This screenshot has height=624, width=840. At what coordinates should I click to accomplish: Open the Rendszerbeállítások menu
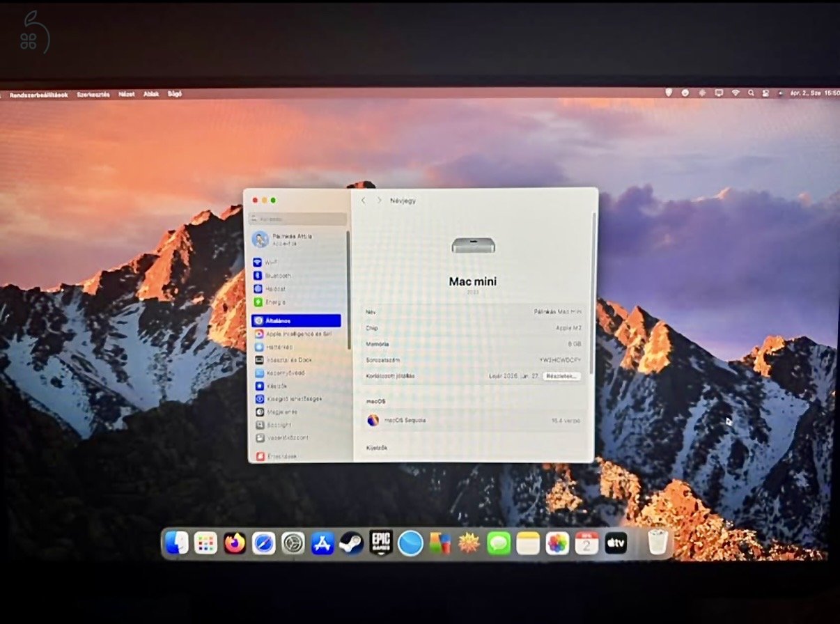38,94
